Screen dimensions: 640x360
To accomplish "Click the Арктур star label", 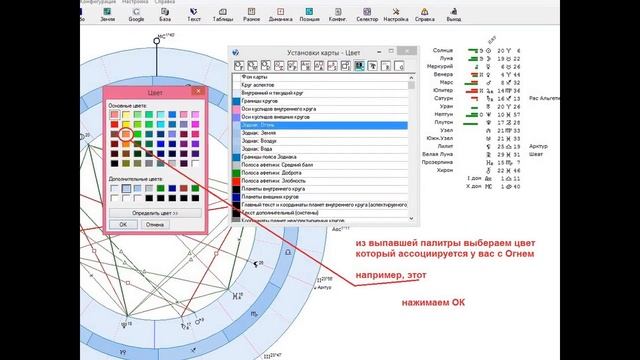I will point(538,146).
